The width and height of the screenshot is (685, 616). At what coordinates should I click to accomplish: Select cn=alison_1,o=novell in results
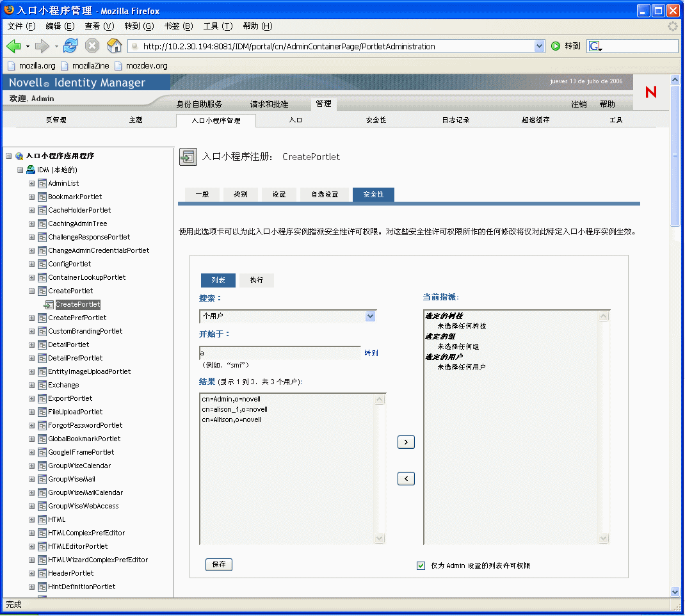[234, 410]
